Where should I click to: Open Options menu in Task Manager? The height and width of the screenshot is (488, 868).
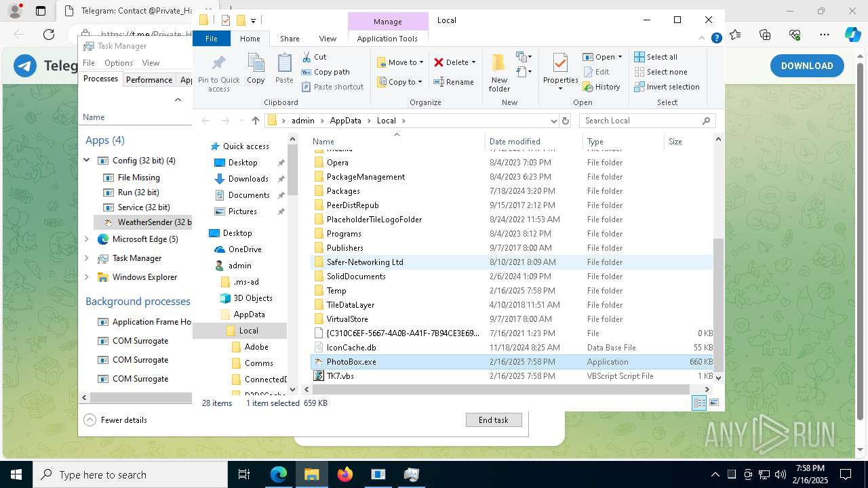[x=119, y=63]
